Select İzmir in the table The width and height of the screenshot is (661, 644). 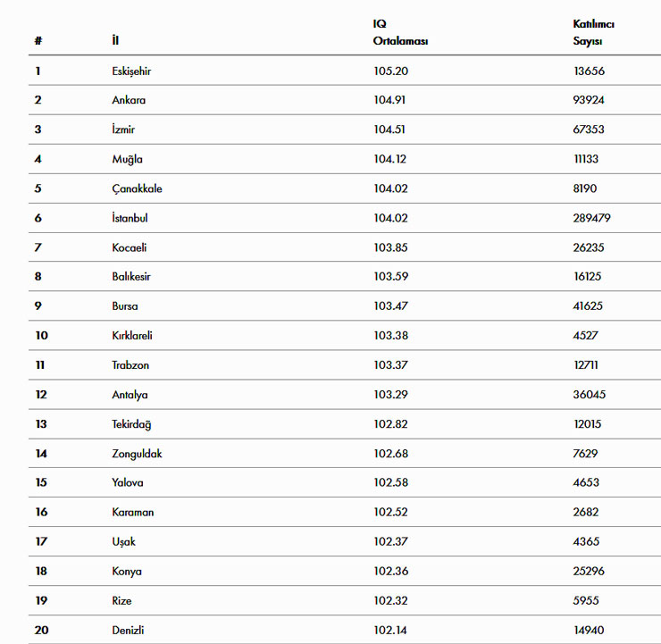tap(125, 130)
